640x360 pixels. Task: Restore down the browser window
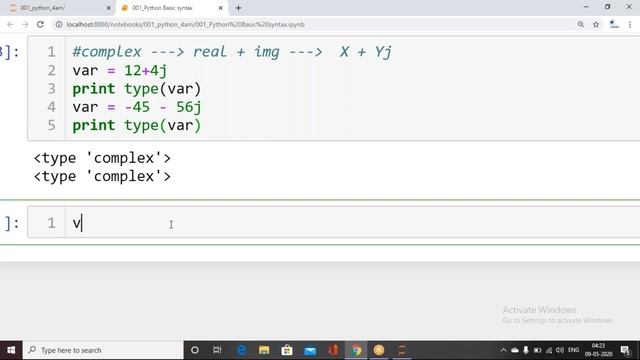607,7
